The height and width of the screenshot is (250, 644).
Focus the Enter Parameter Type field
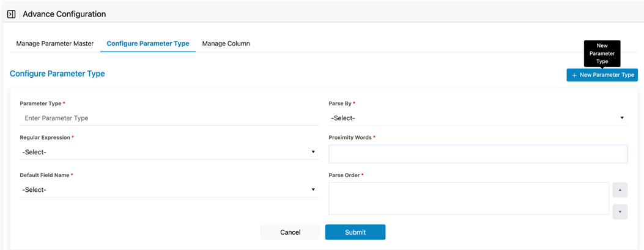(168, 118)
